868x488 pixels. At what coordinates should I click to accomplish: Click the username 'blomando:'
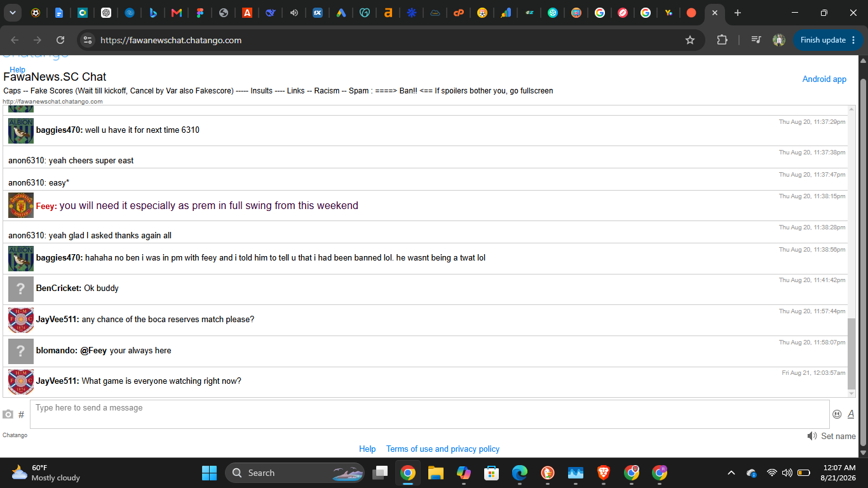[x=57, y=350]
